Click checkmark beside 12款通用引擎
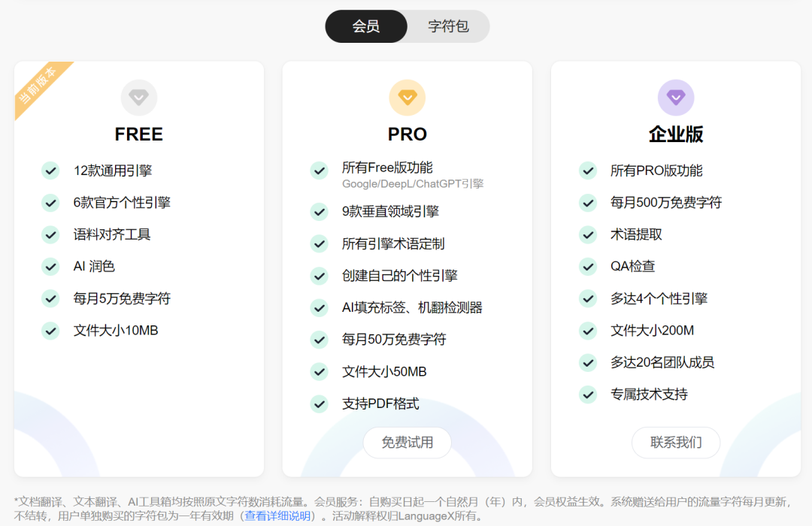 pyautogui.click(x=51, y=171)
